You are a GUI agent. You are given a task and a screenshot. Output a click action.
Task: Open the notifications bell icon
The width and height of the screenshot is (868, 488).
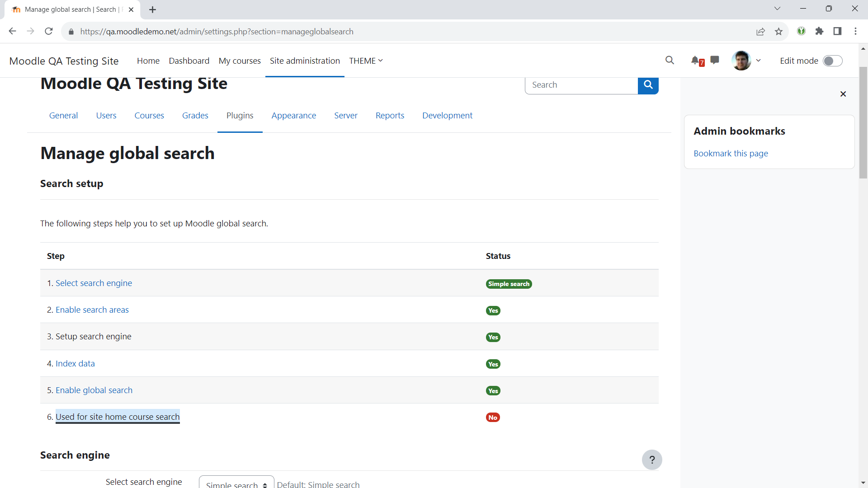[696, 61]
